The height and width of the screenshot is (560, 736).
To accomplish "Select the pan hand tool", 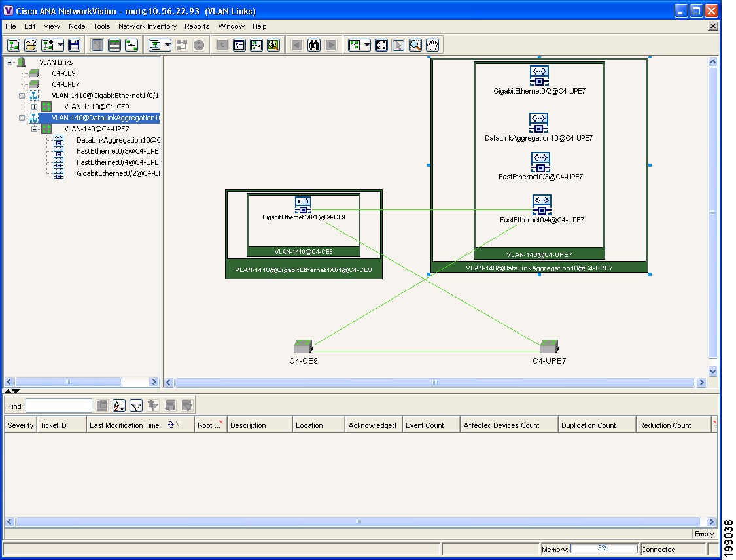I will (432, 45).
